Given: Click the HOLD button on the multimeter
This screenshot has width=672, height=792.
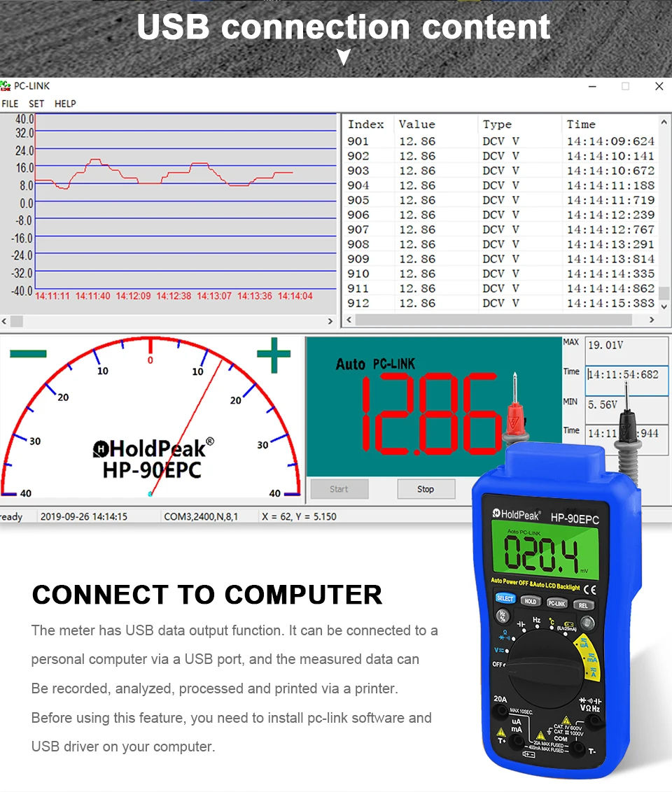Looking at the screenshot, I should [x=531, y=601].
